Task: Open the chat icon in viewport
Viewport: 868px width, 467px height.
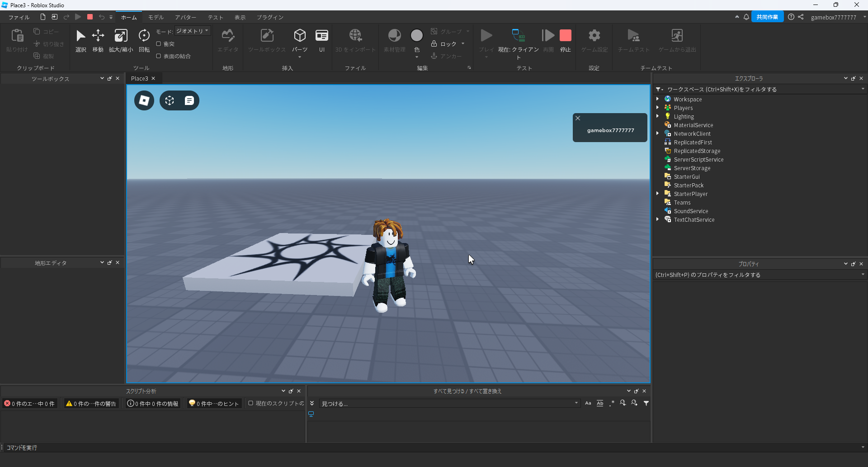Action: click(x=189, y=100)
